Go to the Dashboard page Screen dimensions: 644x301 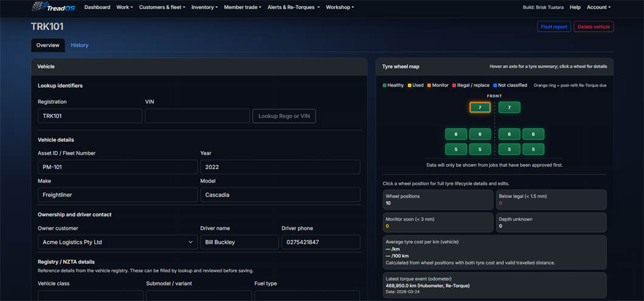pyautogui.click(x=97, y=7)
